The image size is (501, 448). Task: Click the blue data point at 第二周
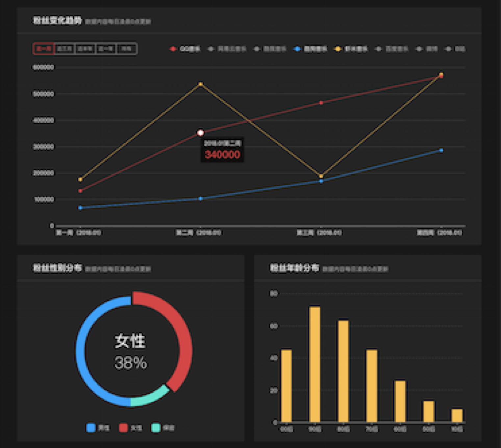tap(201, 199)
